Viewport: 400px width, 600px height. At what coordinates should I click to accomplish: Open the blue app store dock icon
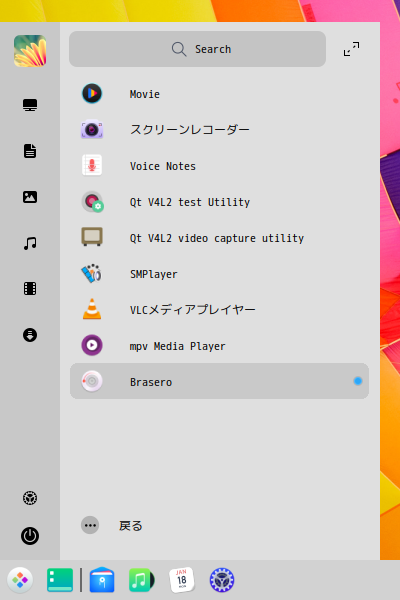(102, 580)
